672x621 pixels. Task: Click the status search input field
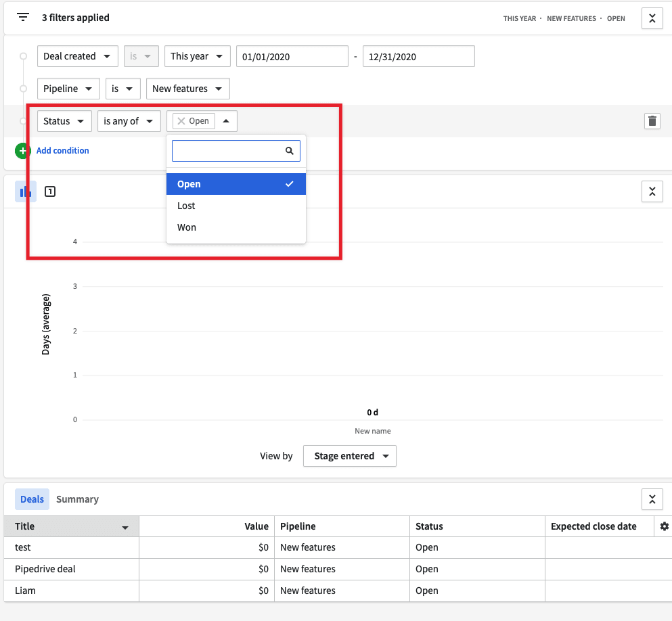coord(229,151)
